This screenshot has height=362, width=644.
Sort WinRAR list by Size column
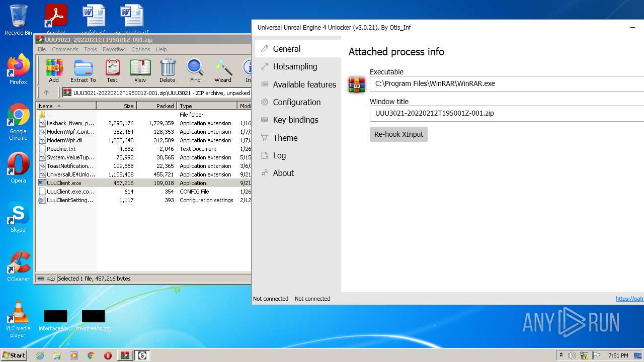116,106
